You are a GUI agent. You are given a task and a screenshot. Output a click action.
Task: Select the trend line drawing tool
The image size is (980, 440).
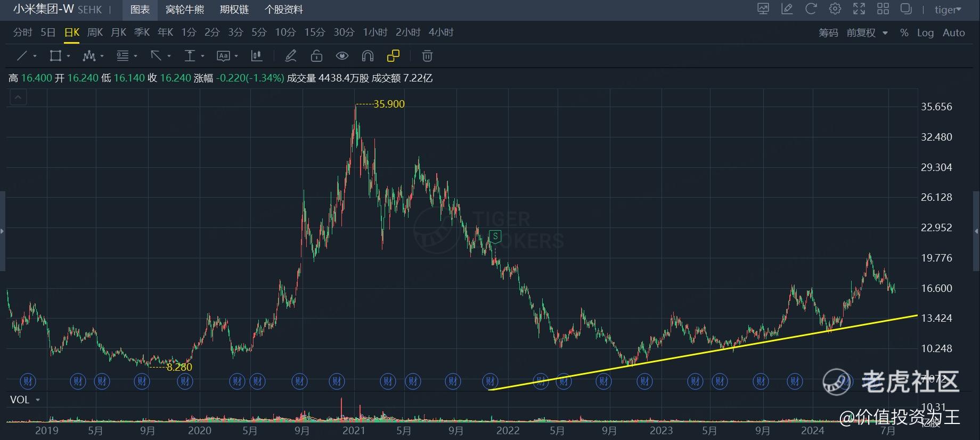point(22,55)
